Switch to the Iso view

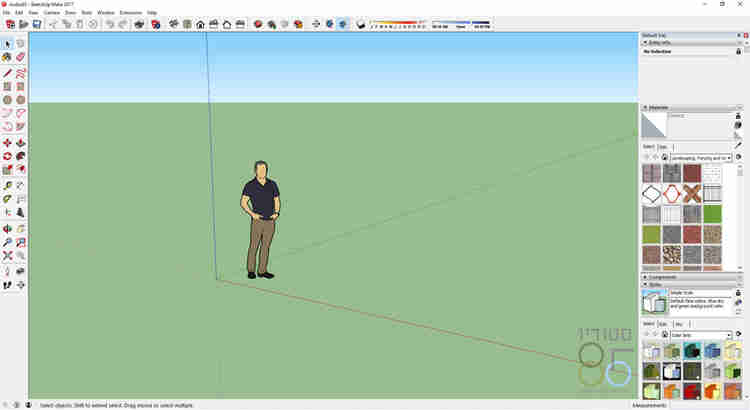coord(174,24)
